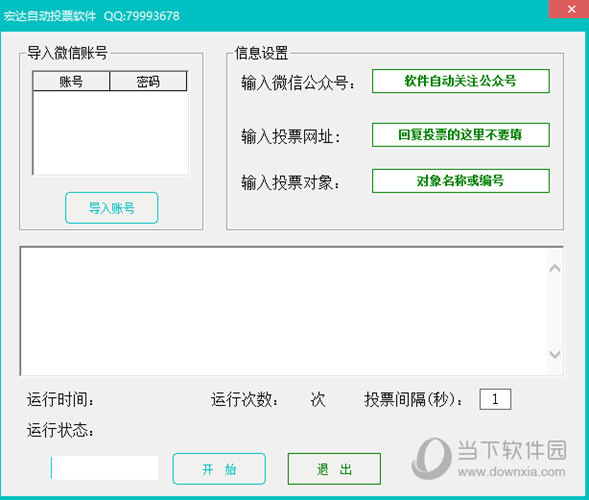Click the 输入微信公众号 label

tap(298, 83)
